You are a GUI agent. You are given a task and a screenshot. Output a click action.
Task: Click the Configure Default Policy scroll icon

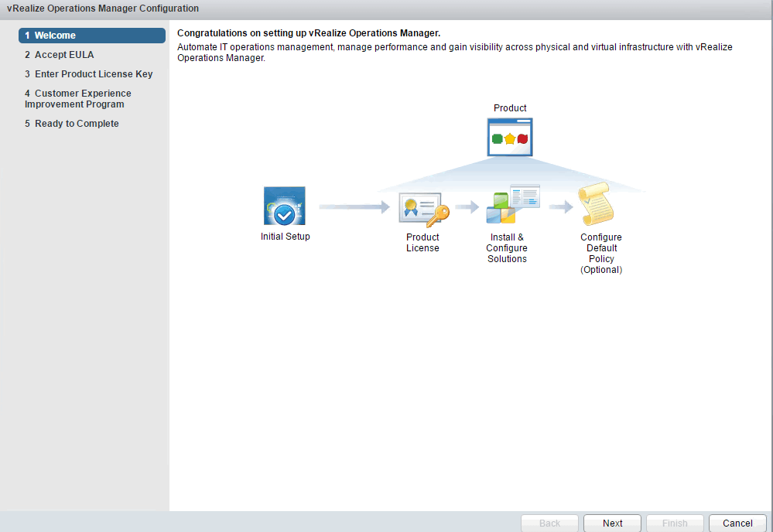coord(597,204)
